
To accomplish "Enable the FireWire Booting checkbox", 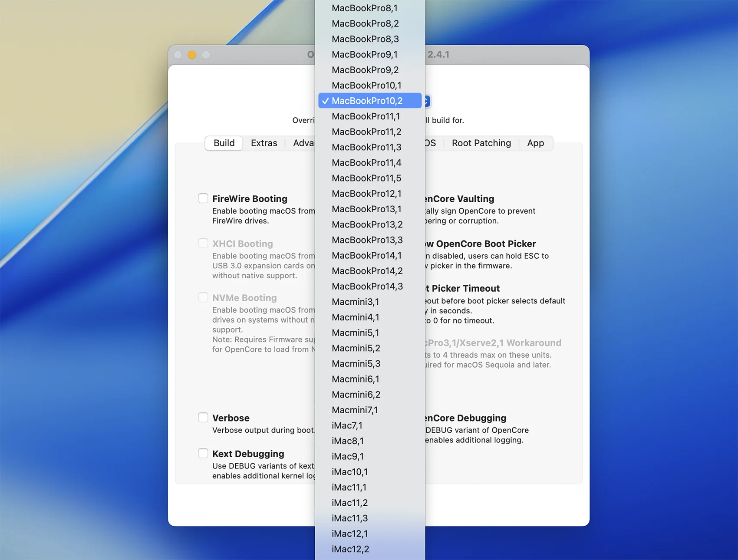I will [203, 198].
